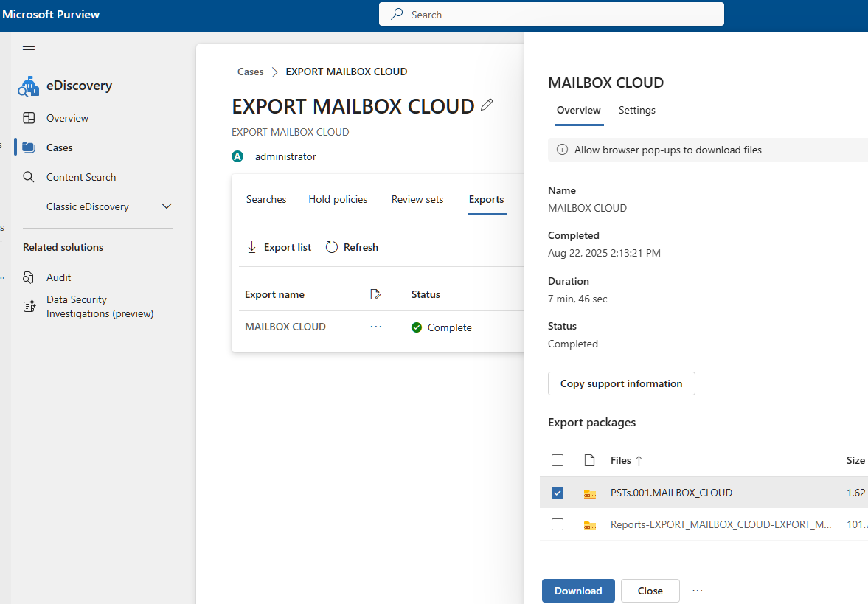
Task: Switch to the Hold policies tab
Action: tap(338, 199)
